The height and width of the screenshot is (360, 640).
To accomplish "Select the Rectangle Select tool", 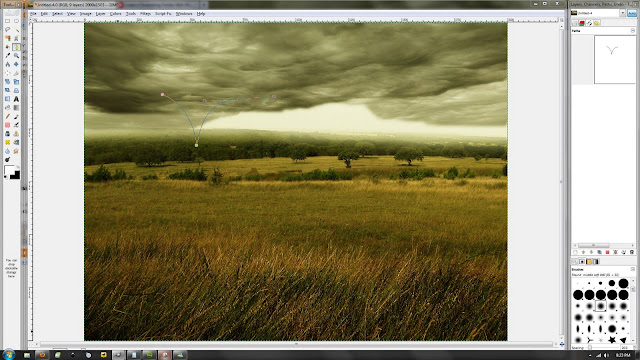I will [7, 20].
